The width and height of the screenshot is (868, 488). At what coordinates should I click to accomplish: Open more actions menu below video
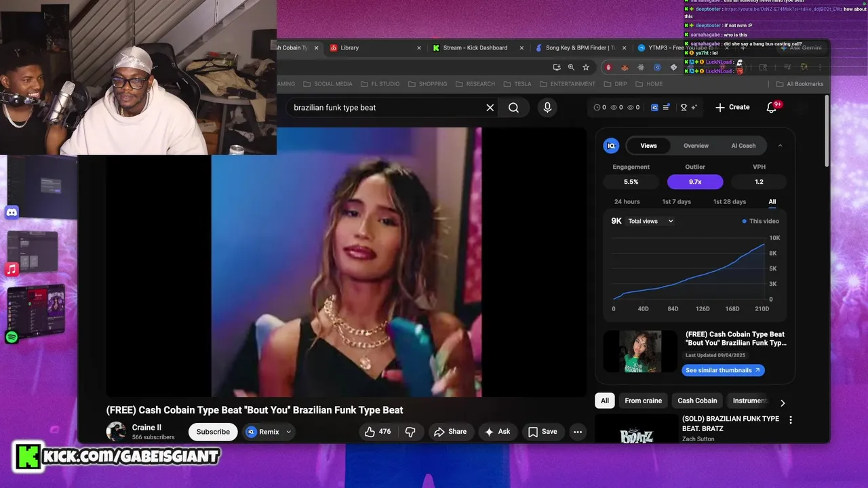(578, 432)
